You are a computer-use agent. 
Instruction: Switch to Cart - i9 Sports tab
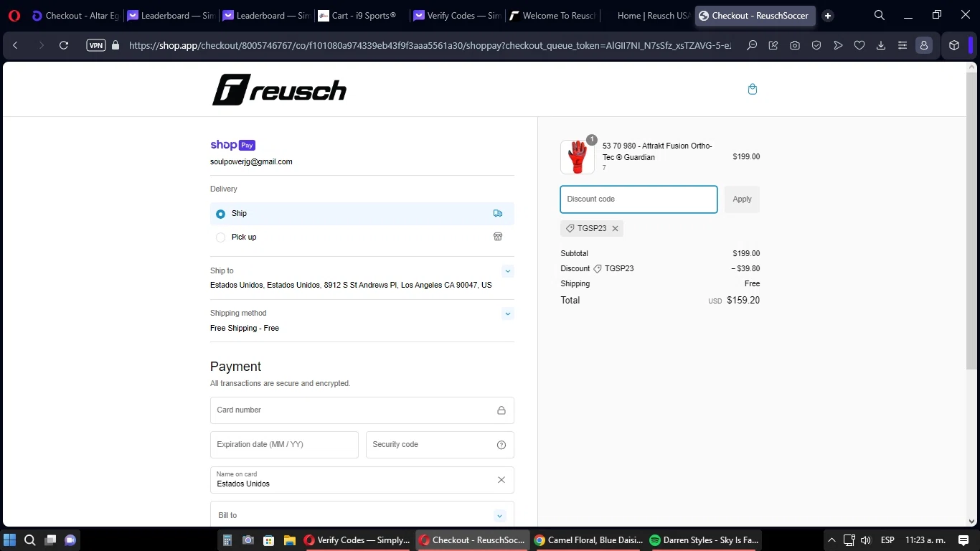[361, 16]
